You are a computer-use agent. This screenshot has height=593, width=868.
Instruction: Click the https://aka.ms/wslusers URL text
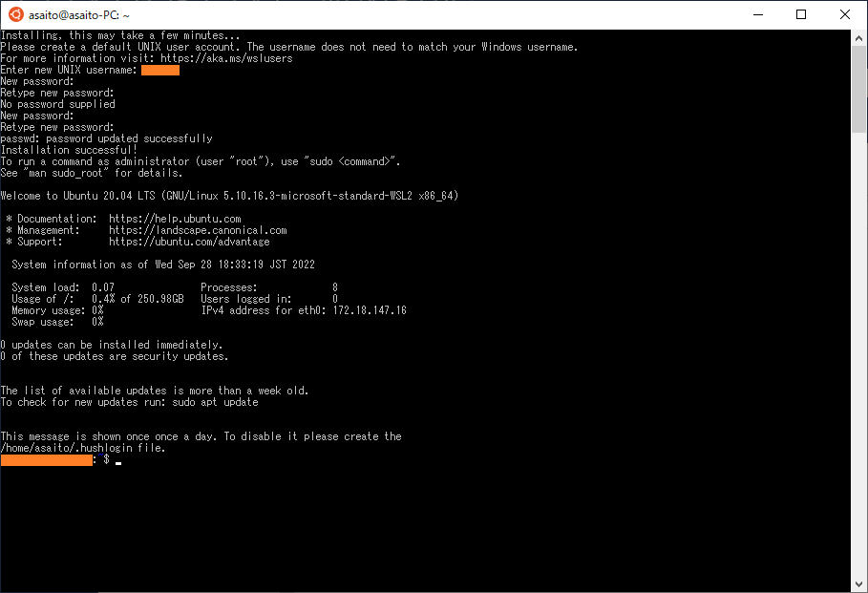pos(226,58)
